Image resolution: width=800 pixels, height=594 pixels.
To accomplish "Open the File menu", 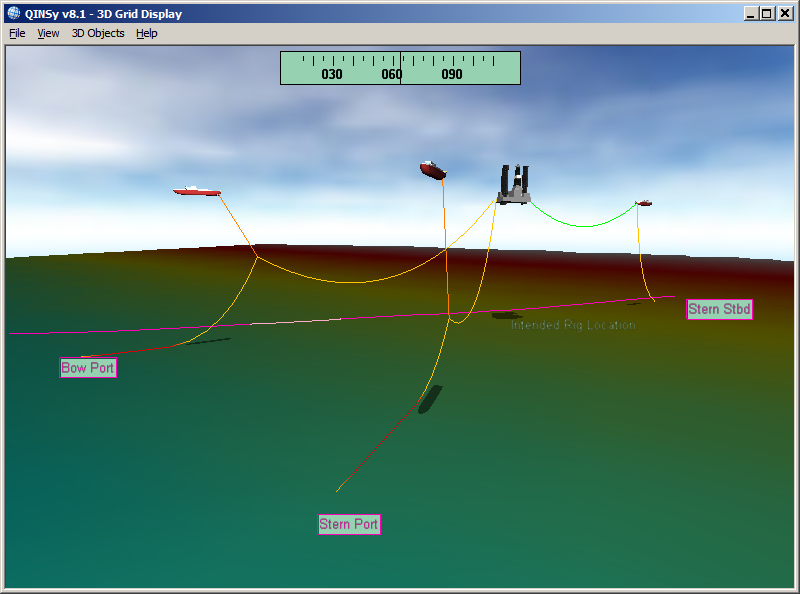I will [x=17, y=33].
